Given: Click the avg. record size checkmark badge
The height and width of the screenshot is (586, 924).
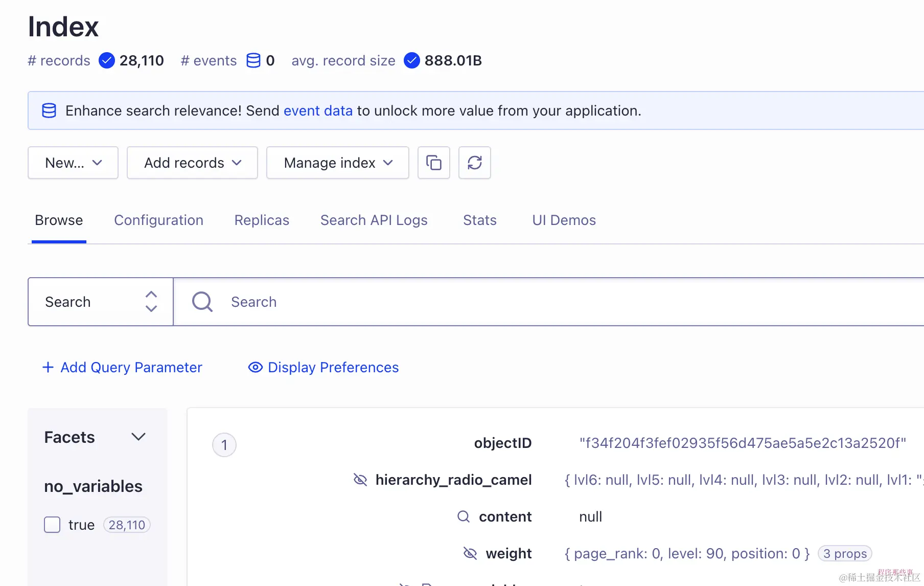Looking at the screenshot, I should tap(412, 60).
